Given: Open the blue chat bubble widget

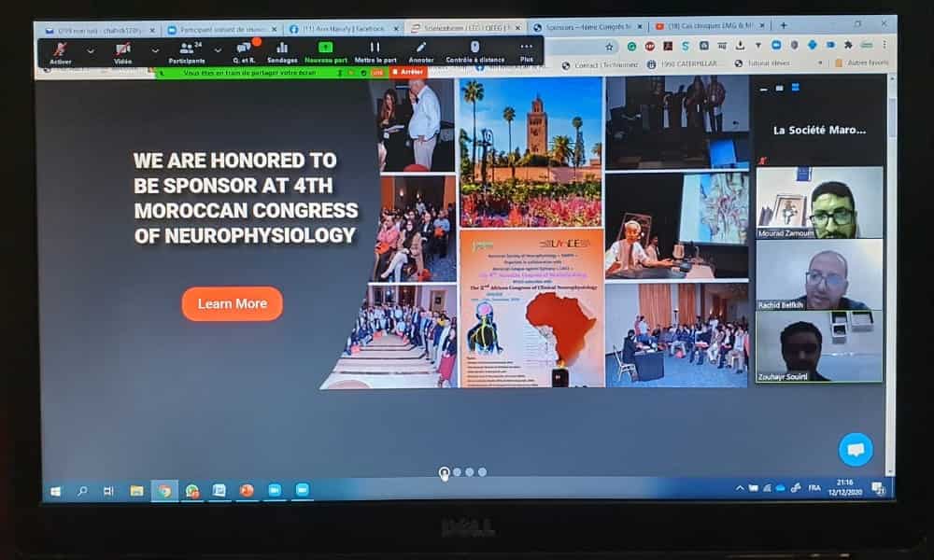Looking at the screenshot, I should (x=855, y=449).
